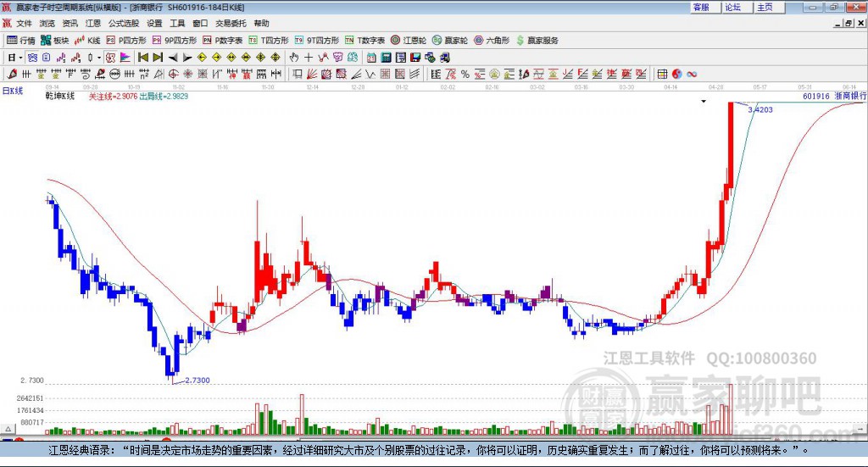Click the blue infinity symbol icon
The width and height of the screenshot is (868, 467).
click(692, 74)
